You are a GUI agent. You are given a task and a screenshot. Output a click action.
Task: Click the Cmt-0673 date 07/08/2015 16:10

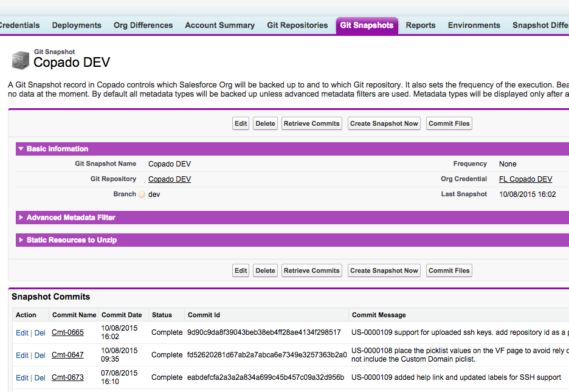(x=119, y=377)
